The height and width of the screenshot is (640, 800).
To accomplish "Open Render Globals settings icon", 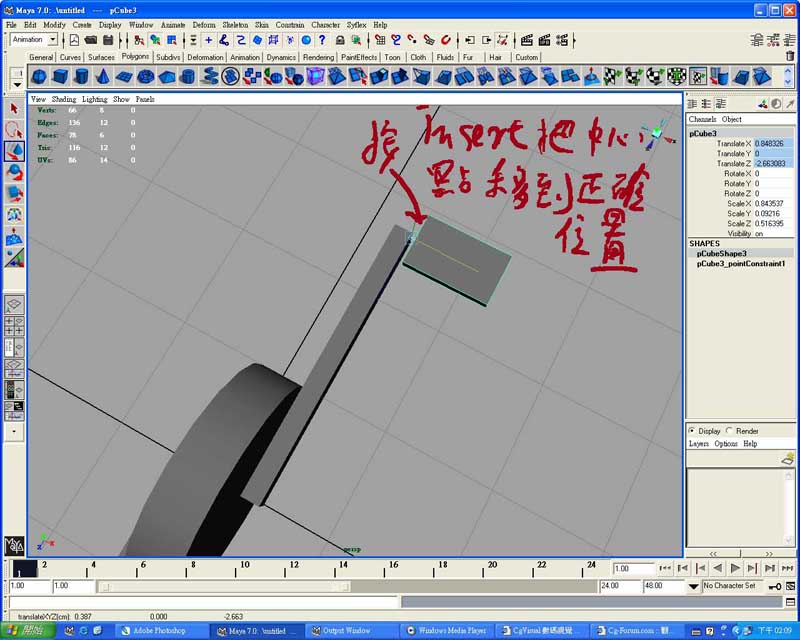I will pyautogui.click(x=562, y=40).
